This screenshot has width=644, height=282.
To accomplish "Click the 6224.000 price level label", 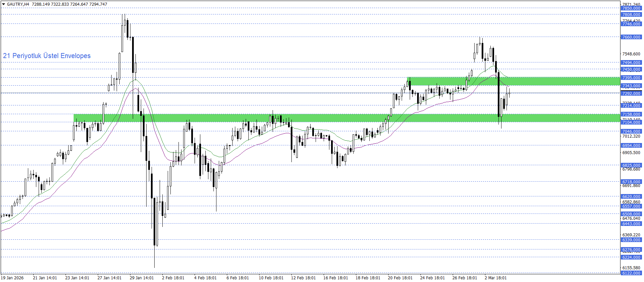I will point(631,257).
